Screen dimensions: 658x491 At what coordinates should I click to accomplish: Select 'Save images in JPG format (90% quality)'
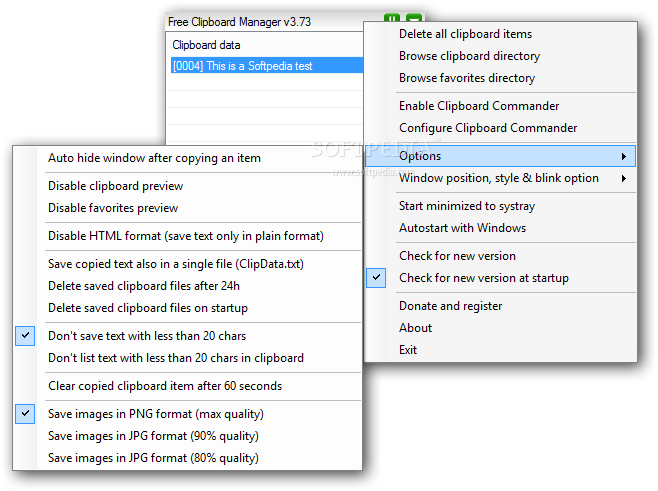coord(153,436)
